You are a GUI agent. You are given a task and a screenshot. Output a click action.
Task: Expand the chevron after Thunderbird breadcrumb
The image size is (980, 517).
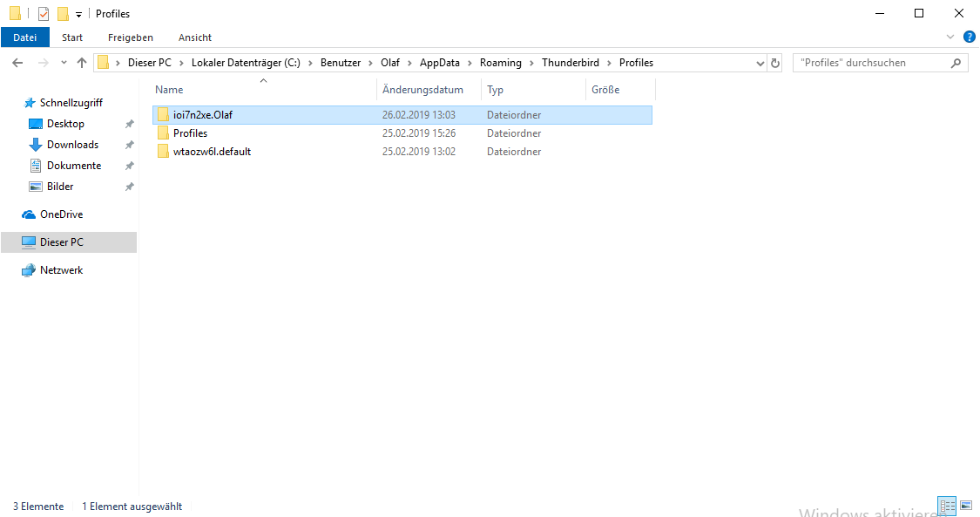click(x=610, y=63)
